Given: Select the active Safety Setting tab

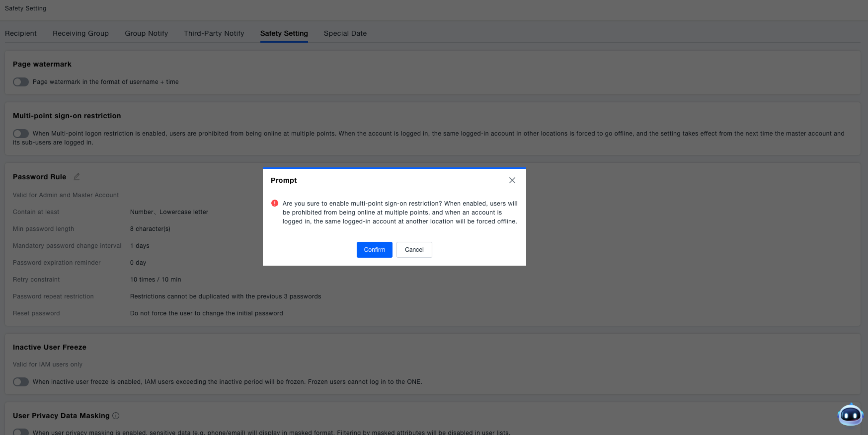Looking at the screenshot, I should click(x=284, y=33).
